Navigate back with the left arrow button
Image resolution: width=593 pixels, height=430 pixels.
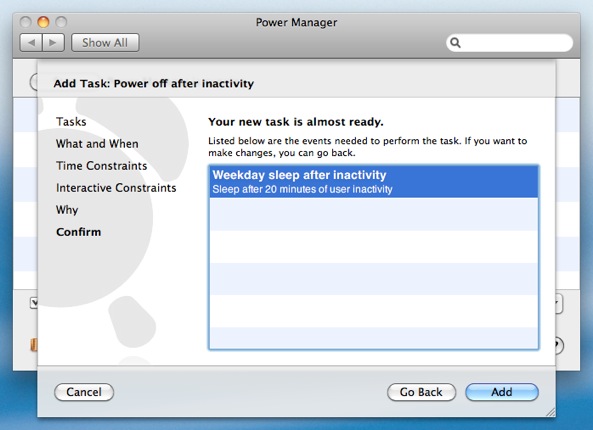[31, 43]
